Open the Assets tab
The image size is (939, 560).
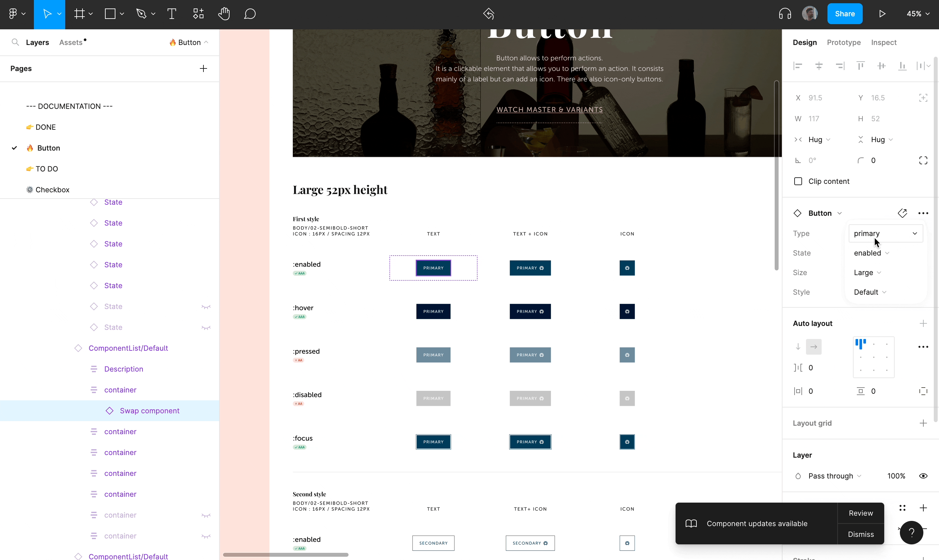[x=71, y=42]
